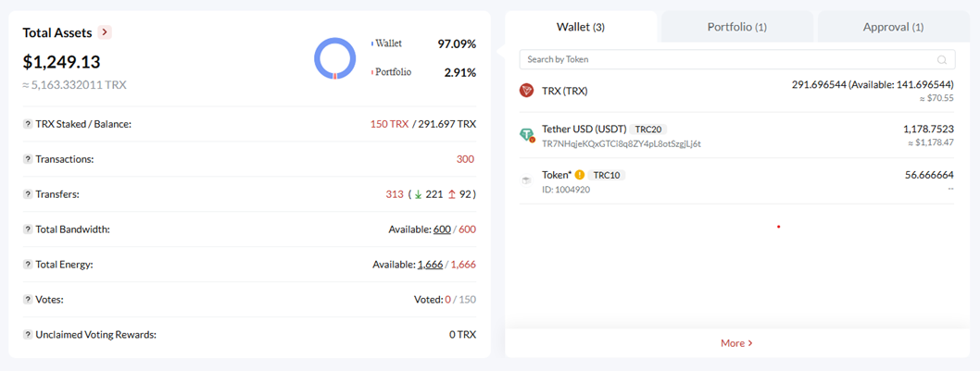Open the 313 transfers count link
The image size is (980, 371).
pos(395,194)
